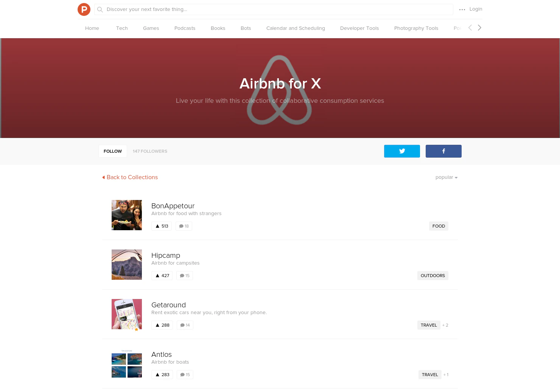Click the Antlos product thumbnail

[127, 364]
